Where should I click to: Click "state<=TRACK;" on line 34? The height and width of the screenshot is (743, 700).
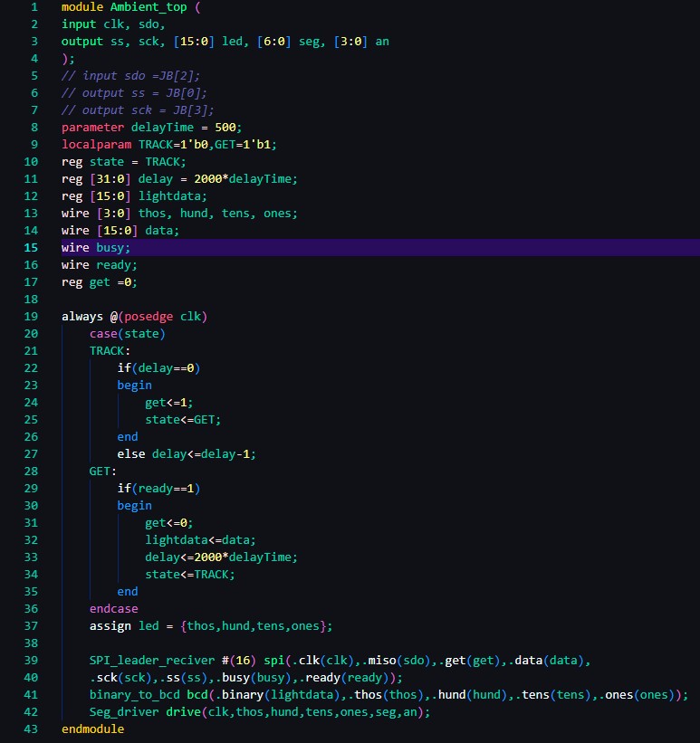[189, 575]
